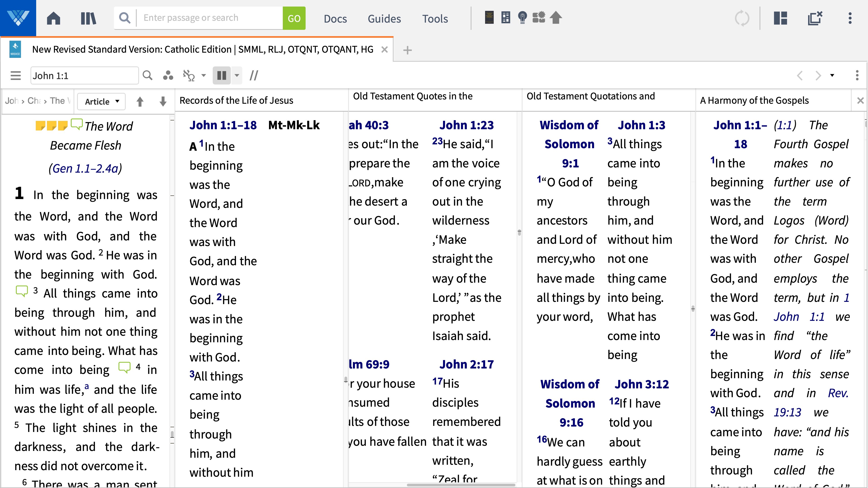Open the Rev. 19:13 link in Harmony column
This screenshot has height=488, width=868.
(x=811, y=402)
